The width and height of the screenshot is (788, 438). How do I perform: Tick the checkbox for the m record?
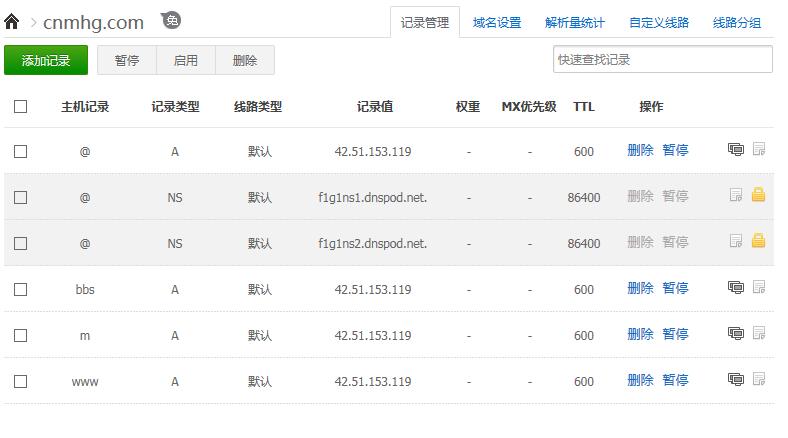coord(21,336)
